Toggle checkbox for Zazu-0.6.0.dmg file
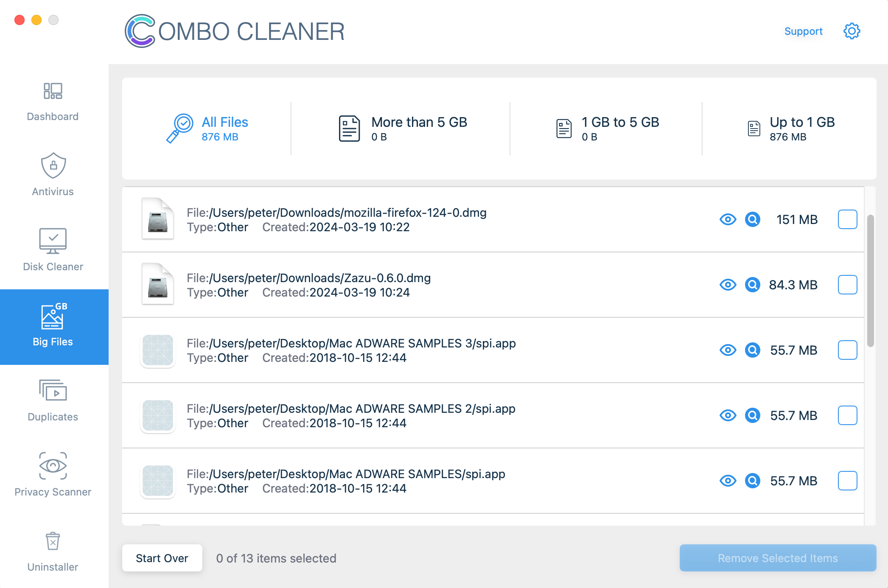 [847, 284]
